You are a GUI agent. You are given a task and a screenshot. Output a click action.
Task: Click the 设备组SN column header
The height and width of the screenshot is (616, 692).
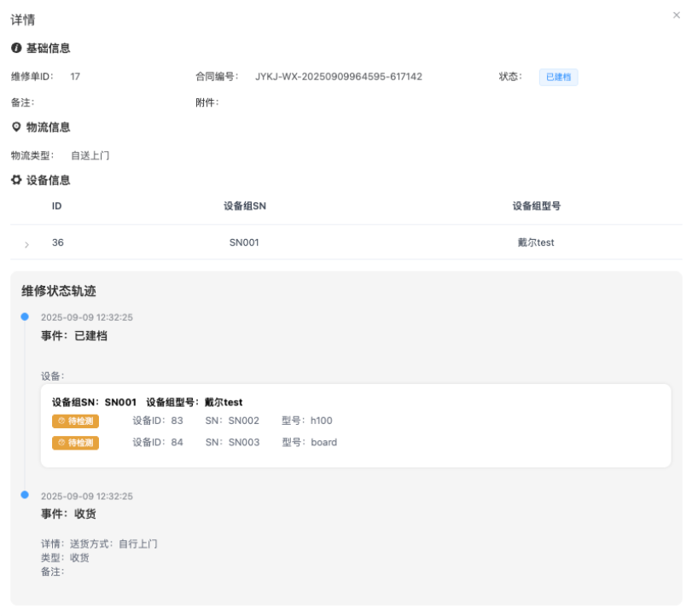[x=243, y=206]
